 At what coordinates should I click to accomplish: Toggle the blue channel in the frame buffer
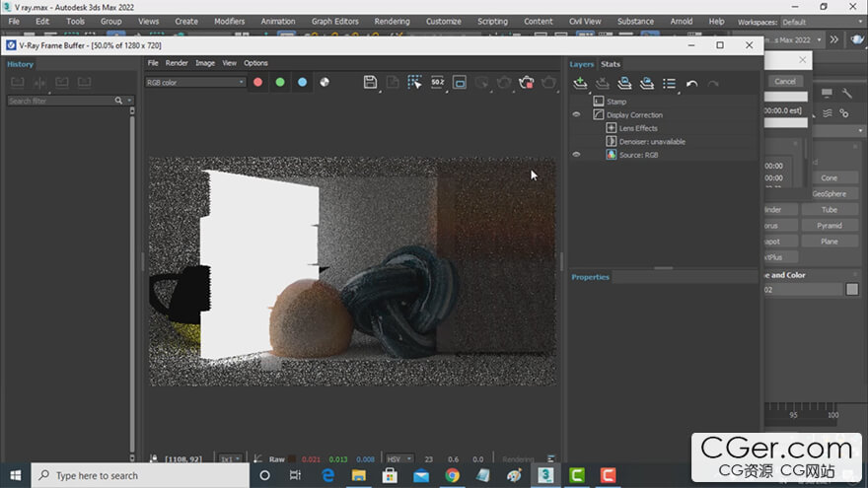tap(302, 83)
